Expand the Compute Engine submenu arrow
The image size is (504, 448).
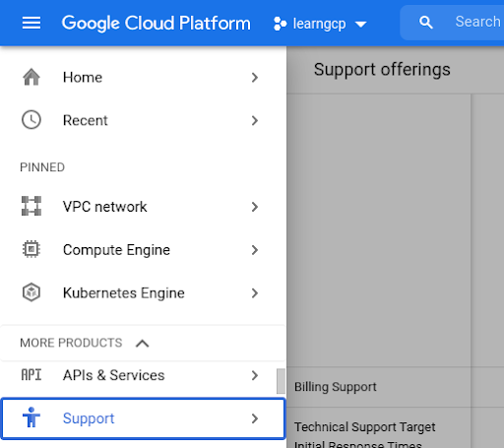coord(255,250)
